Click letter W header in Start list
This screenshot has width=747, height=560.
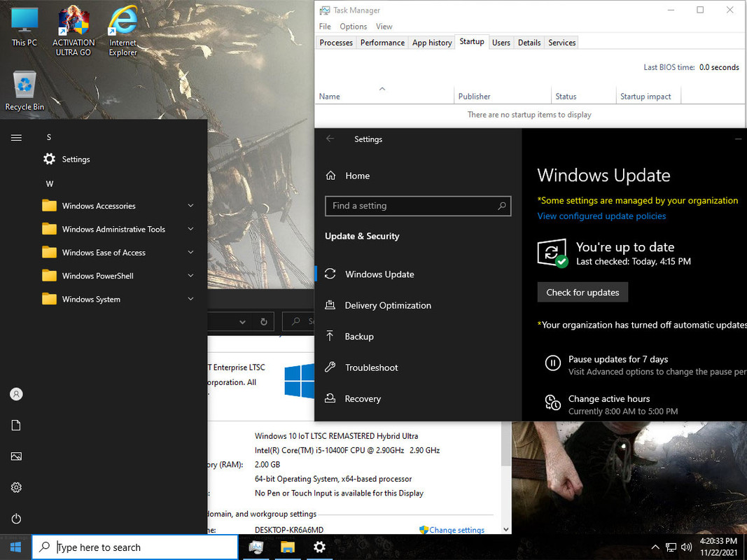coord(50,184)
